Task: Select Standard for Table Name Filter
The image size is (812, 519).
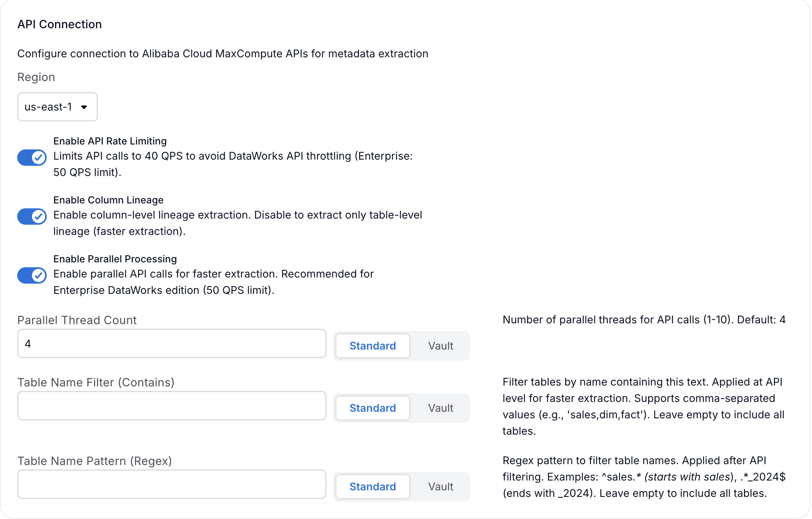Action: [x=372, y=408]
